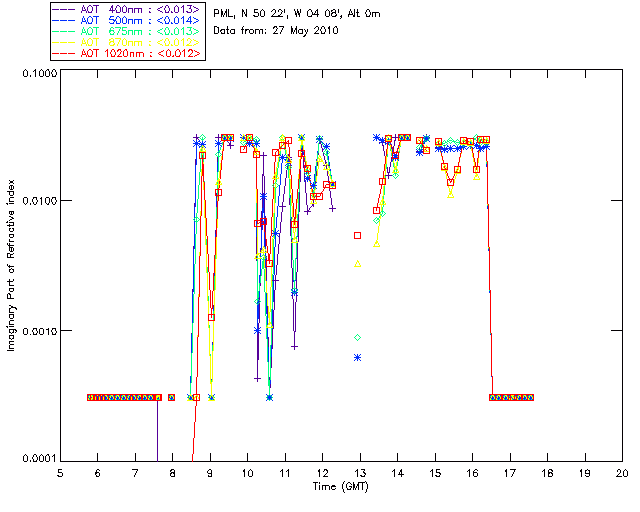Click x-axis tick label 9

210,473
